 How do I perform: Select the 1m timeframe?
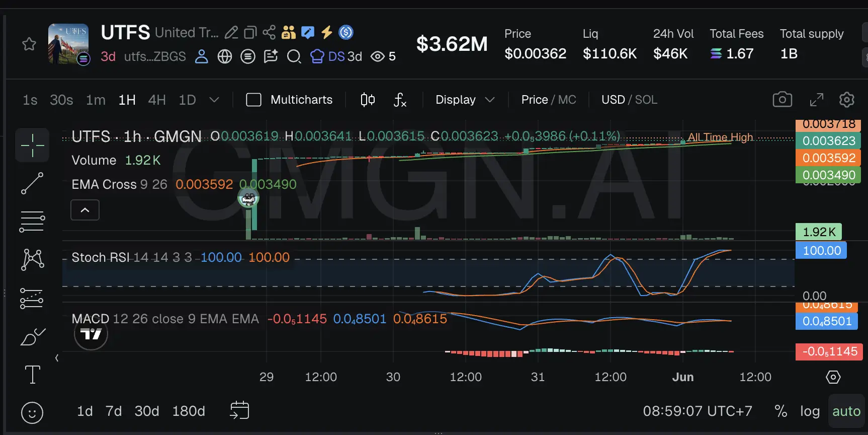[x=96, y=100]
